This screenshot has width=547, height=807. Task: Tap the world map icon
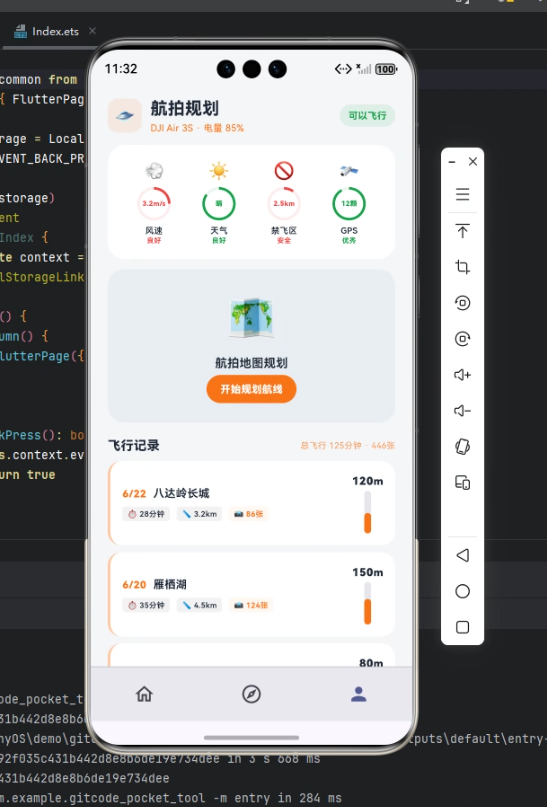(x=251, y=317)
